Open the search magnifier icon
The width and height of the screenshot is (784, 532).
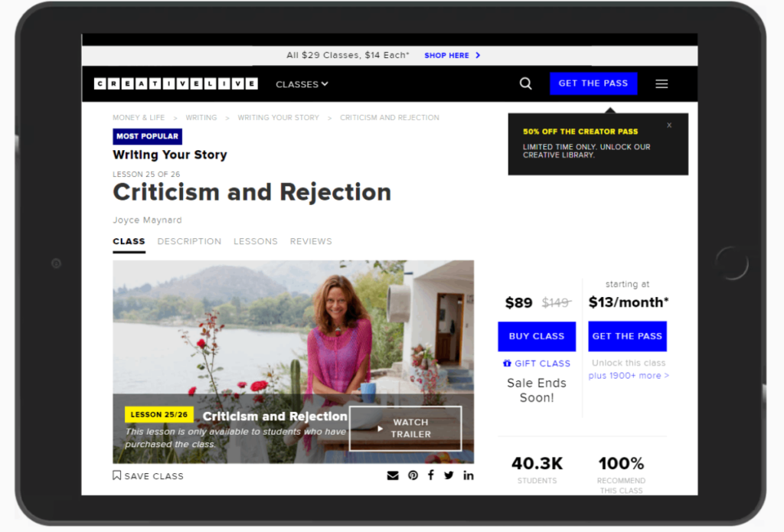click(x=525, y=84)
